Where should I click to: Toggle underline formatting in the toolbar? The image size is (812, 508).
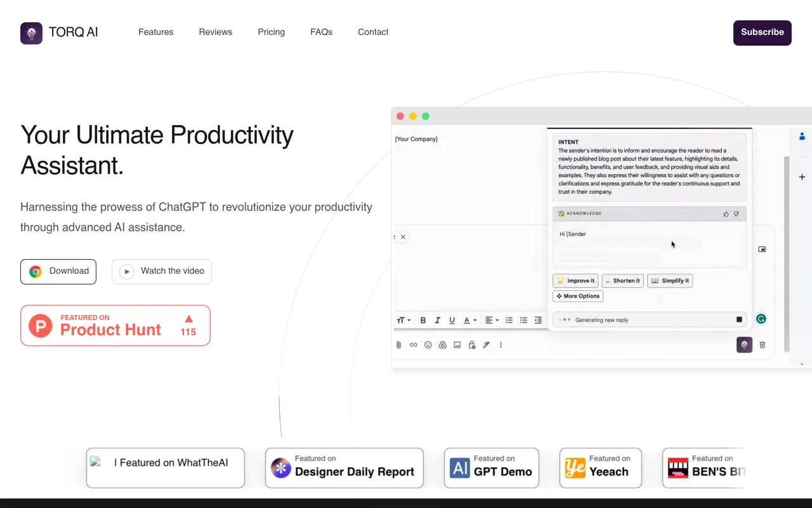452,321
